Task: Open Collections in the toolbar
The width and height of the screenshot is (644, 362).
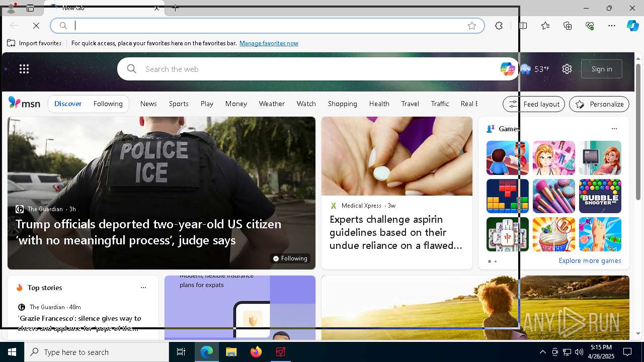Action: coord(568,26)
